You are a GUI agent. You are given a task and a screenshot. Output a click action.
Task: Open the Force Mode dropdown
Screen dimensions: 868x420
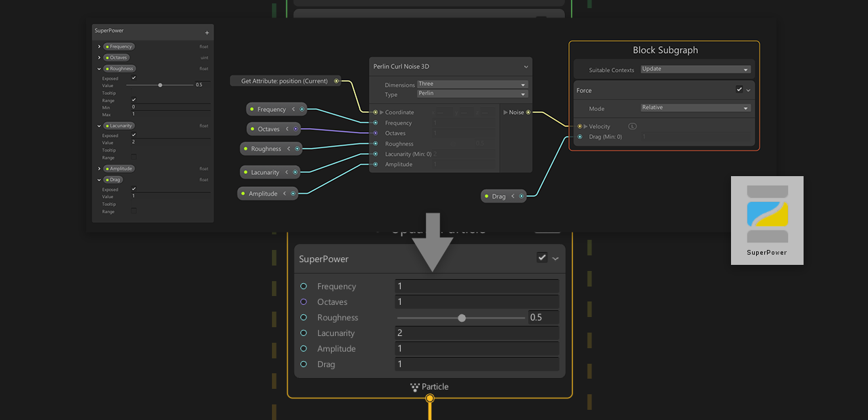tap(695, 108)
